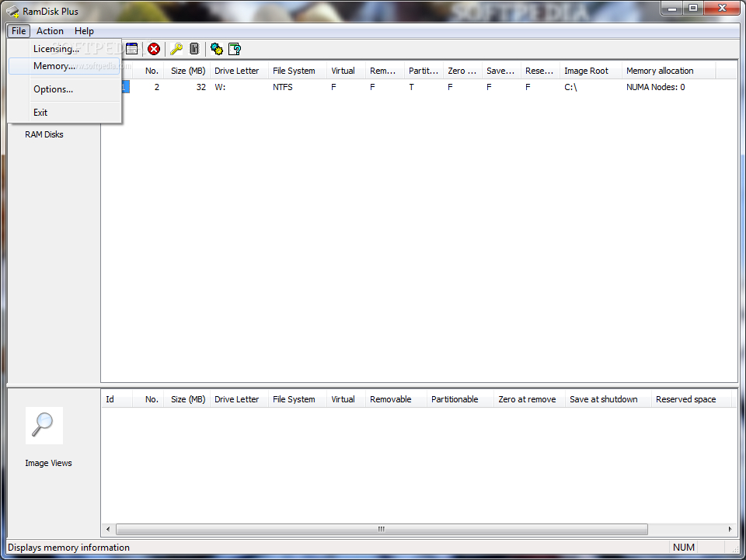This screenshot has width=746, height=560.
Task: Click the Image Root column header
Action: tap(591, 71)
